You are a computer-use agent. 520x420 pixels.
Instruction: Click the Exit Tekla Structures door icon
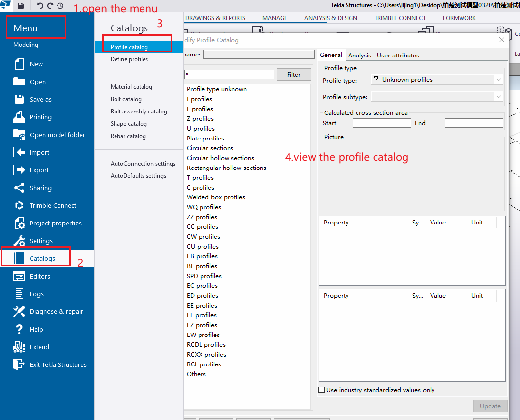click(19, 364)
